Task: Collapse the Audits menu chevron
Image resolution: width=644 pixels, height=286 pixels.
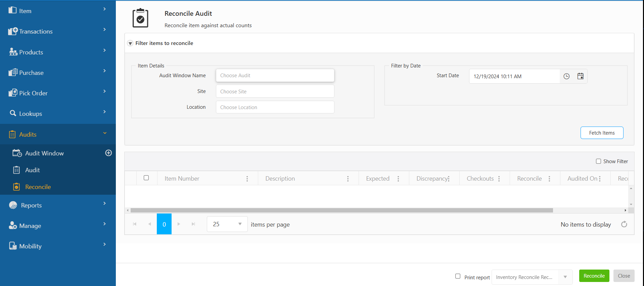Action: (x=105, y=133)
